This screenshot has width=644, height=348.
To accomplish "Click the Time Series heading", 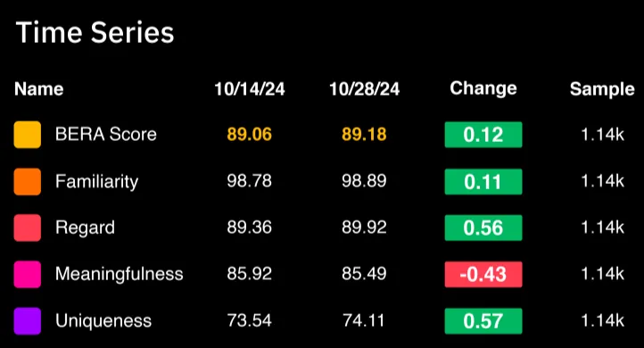I will 95,32.
